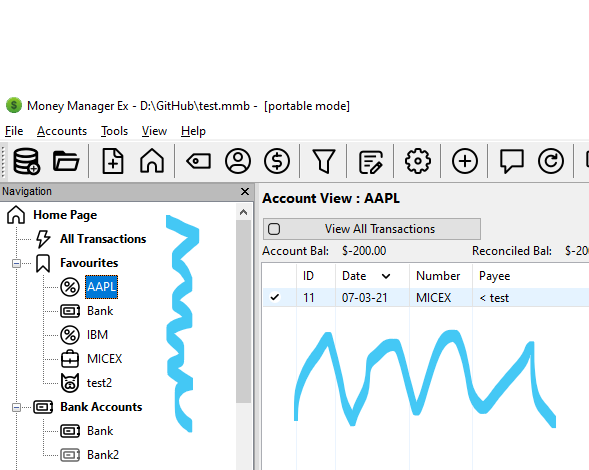Viewport: 589px width, 470px height.
Task: Open the Category tag icon
Action: 199,161
